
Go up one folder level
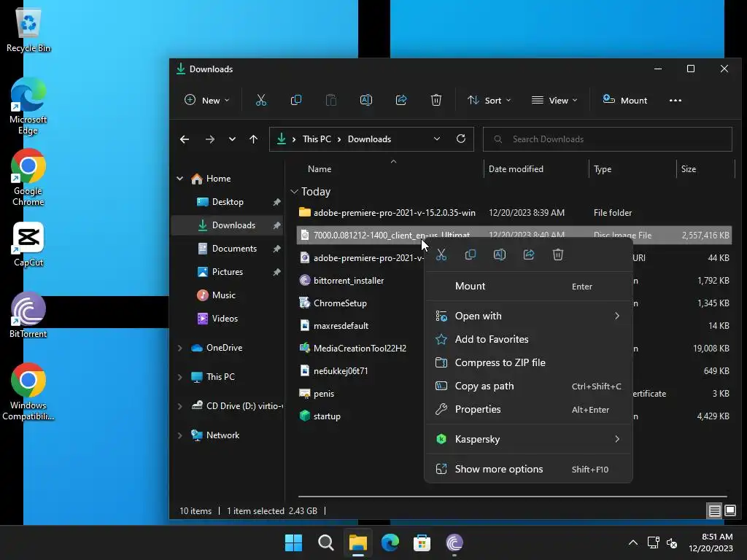coord(253,139)
